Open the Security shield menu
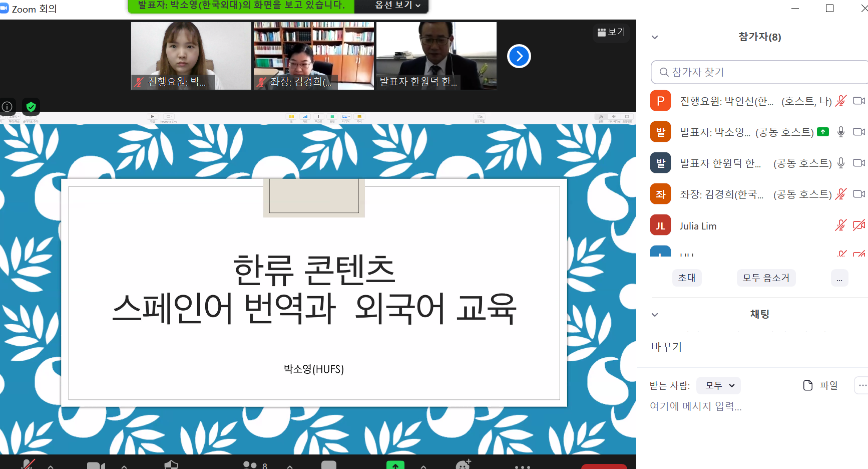This screenshot has height=469, width=868. [171, 464]
